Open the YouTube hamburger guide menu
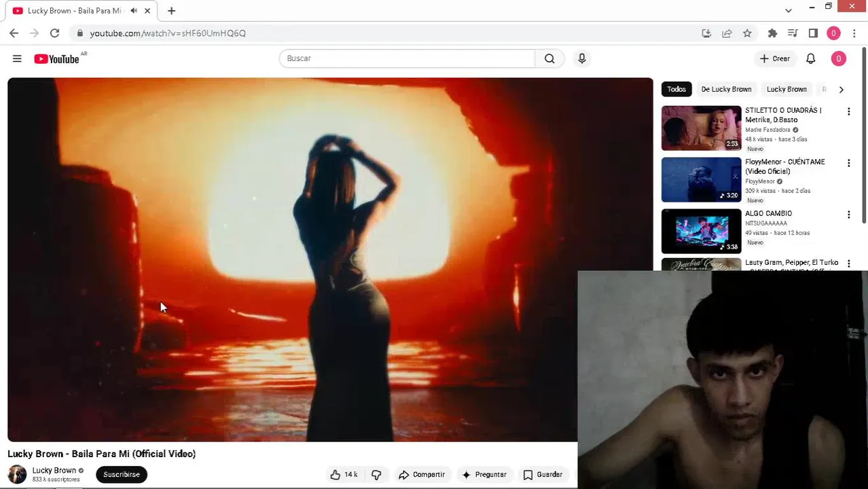 click(x=17, y=58)
